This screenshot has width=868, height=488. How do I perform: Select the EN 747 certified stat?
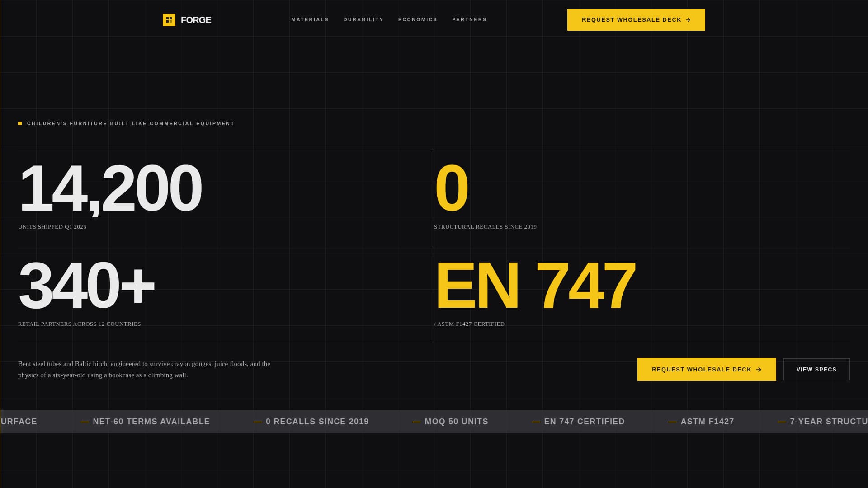[536, 285]
